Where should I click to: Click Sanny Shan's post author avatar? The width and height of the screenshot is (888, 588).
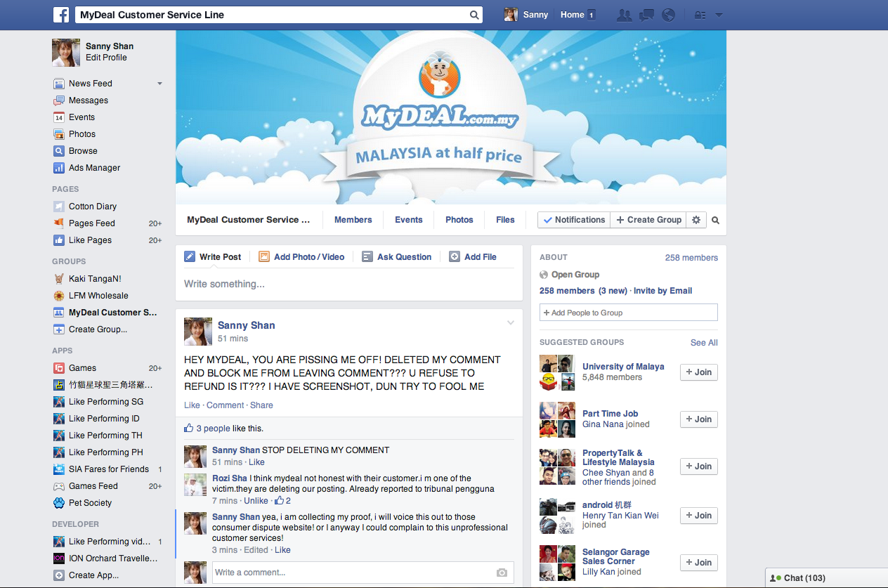198,332
